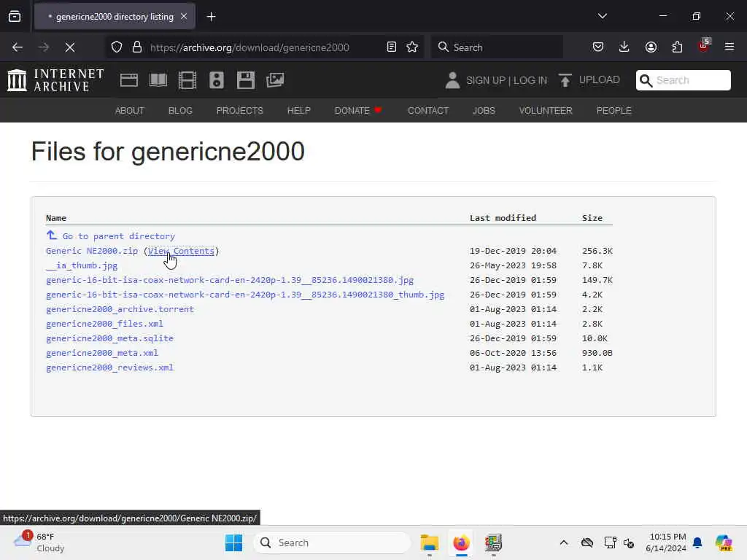Open the Video film icon

pos(187,80)
